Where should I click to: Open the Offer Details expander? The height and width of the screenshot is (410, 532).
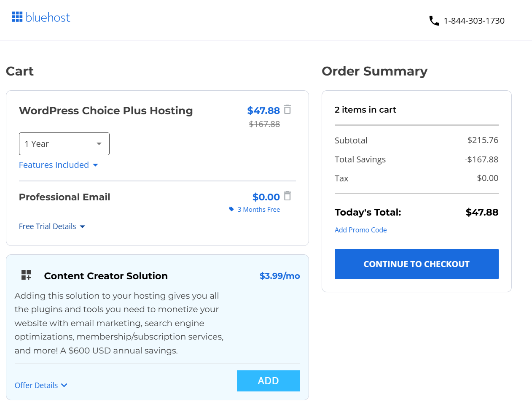41,385
